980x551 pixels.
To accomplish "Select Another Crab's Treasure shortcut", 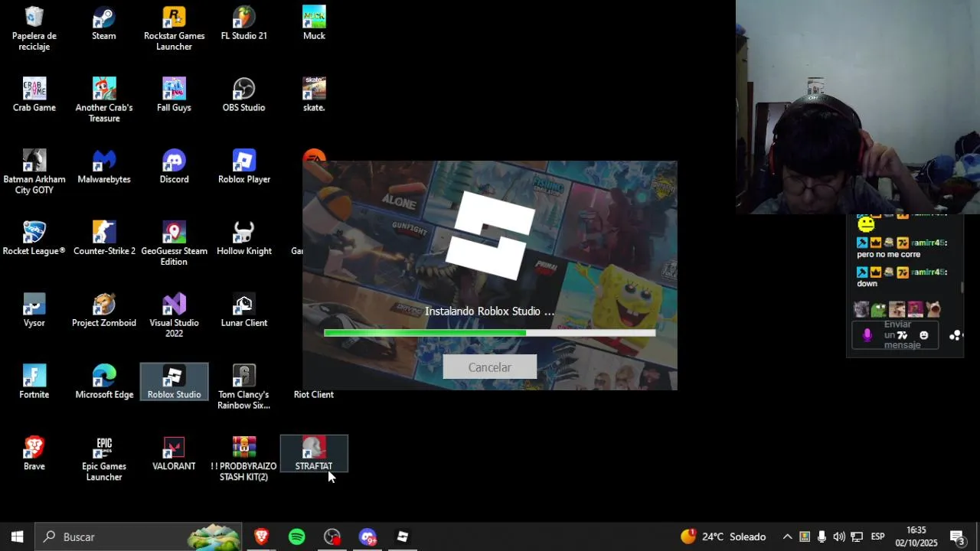I will click(x=104, y=99).
